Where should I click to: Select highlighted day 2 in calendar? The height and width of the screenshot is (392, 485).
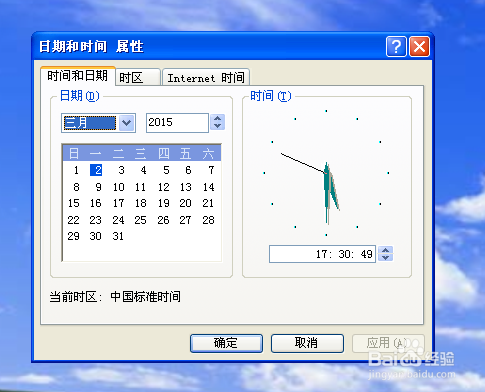(x=96, y=170)
